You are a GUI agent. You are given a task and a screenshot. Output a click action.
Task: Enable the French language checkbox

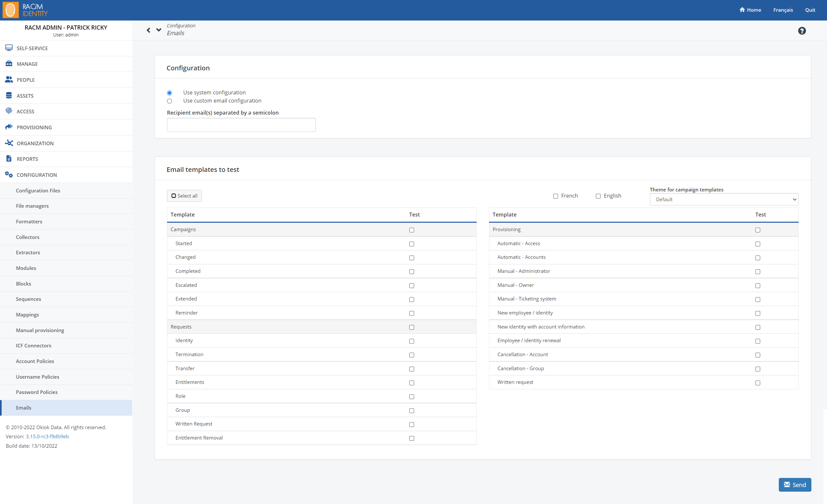click(x=555, y=196)
